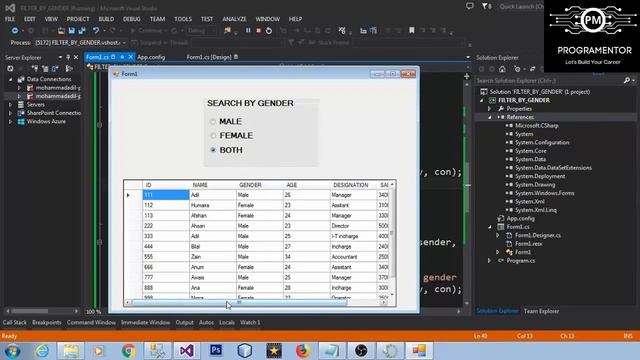This screenshot has height=360, width=640.
Task: Click the Search Solution Explorer input field
Action: [x=549, y=81]
